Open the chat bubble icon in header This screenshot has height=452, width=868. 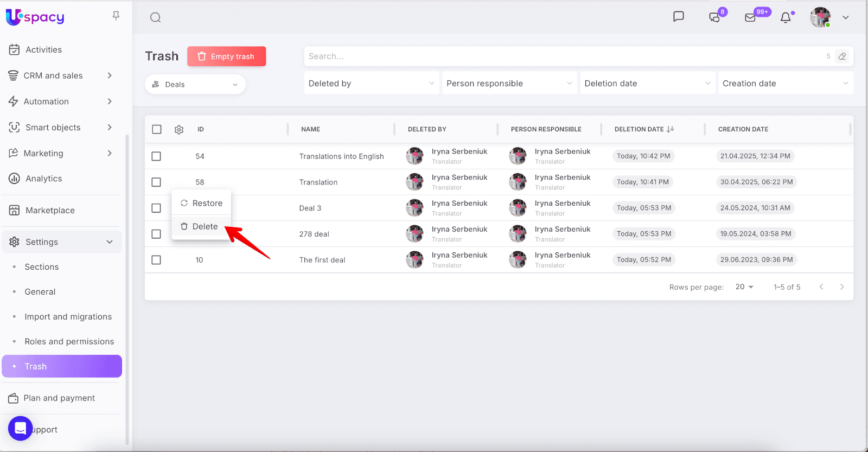click(x=678, y=17)
